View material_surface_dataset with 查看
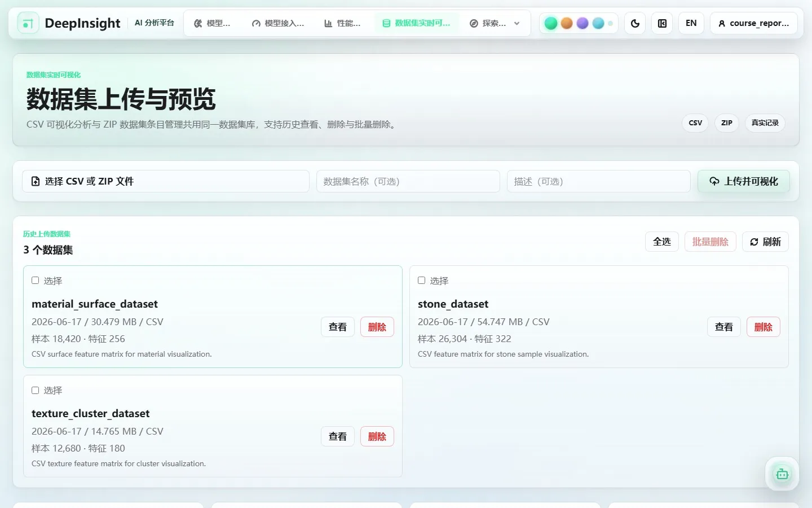 click(338, 327)
